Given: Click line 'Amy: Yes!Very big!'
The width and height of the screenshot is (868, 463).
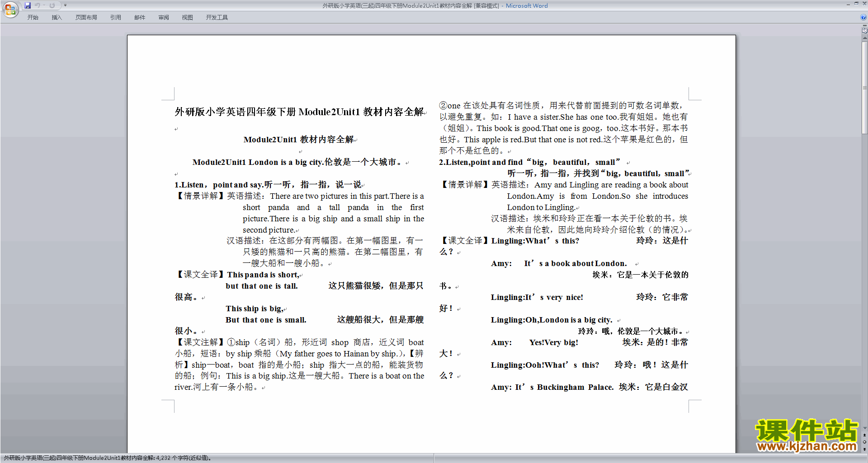Looking at the screenshot, I should [535, 342].
